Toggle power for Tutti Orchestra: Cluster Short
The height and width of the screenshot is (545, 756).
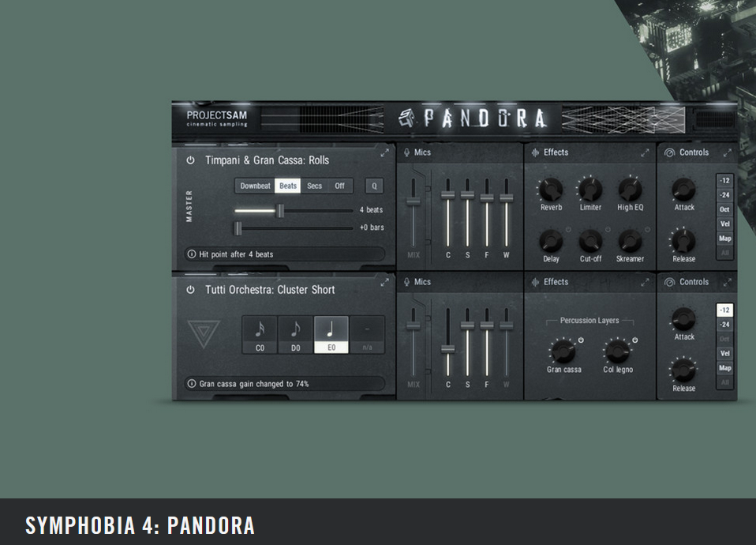[x=190, y=290]
